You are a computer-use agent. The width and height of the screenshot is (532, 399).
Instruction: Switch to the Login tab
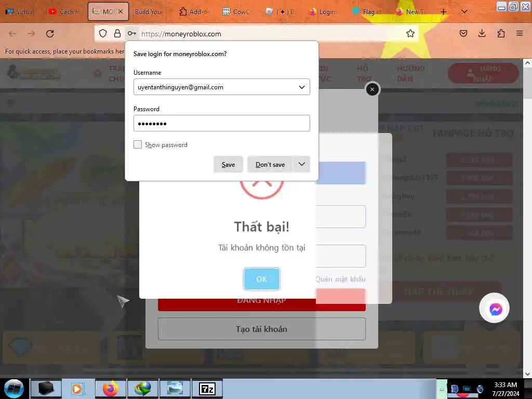(323, 11)
